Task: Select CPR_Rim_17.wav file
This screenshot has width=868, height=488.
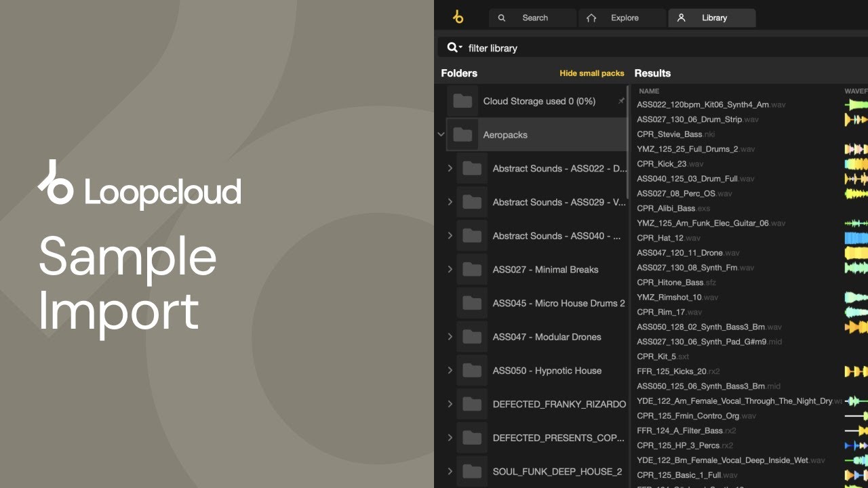Action: click(x=669, y=312)
